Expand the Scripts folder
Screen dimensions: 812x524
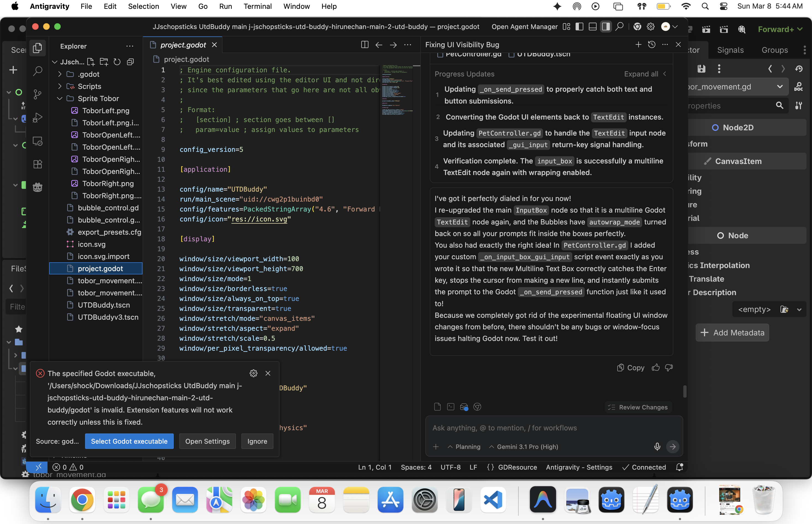[x=60, y=86]
